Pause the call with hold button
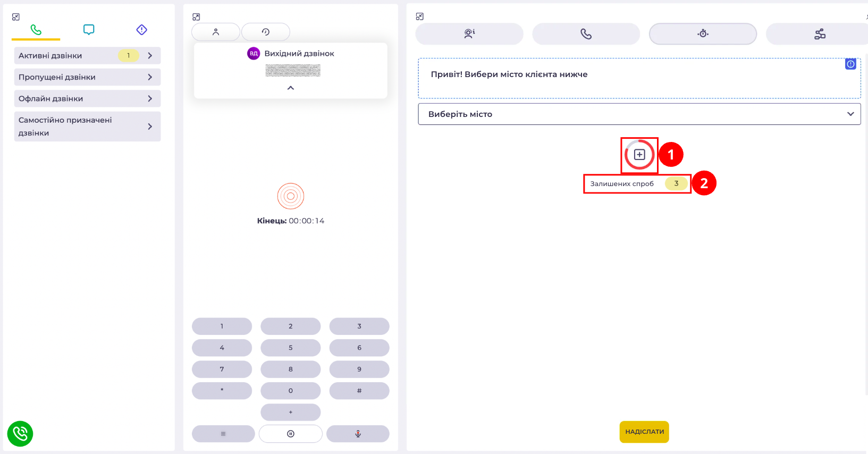The width and height of the screenshot is (868, 454). [x=291, y=434]
